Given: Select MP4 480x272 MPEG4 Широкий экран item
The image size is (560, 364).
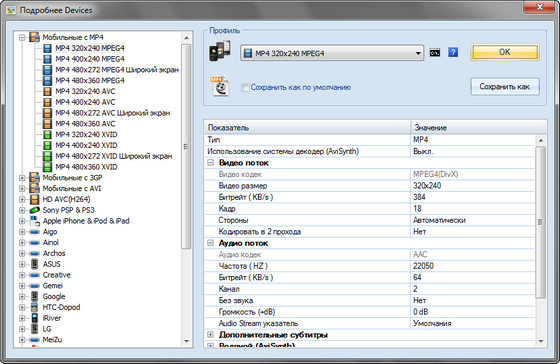Looking at the screenshot, I should click(117, 70).
